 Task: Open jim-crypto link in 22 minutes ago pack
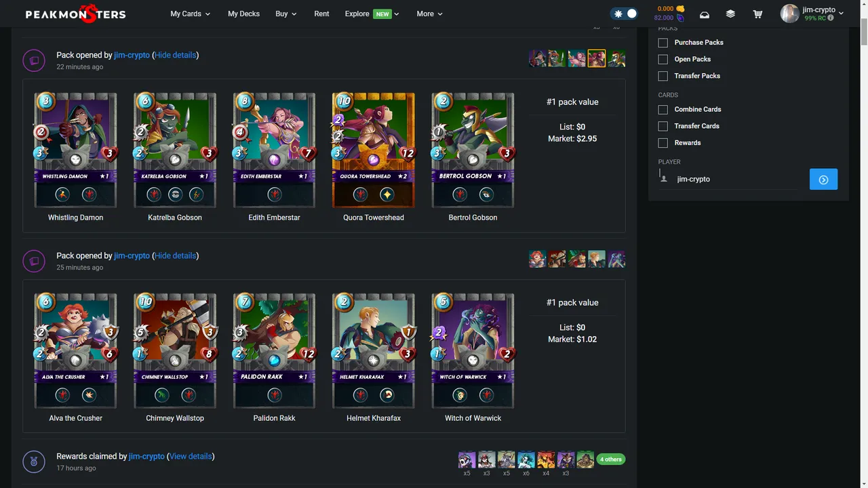click(132, 55)
